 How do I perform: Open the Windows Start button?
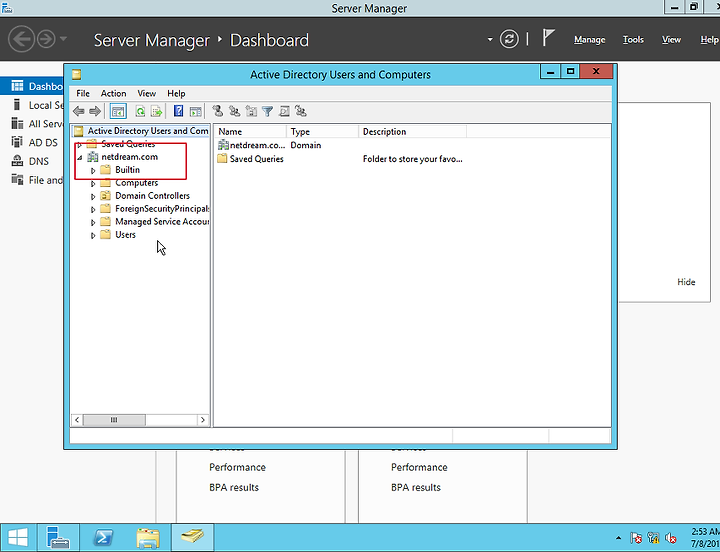tap(18, 537)
